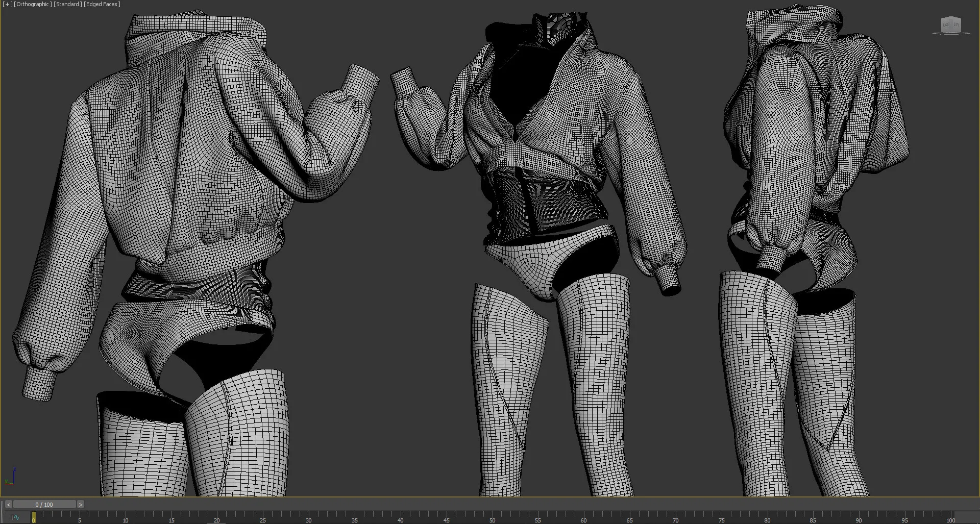980x524 pixels.
Task: Step to previous frame with left arrow
Action: pos(8,505)
